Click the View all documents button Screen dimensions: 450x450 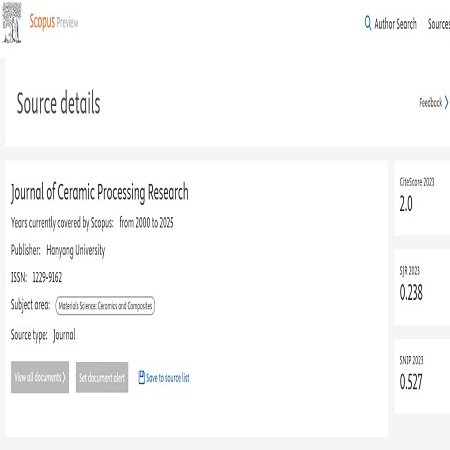[x=40, y=377]
